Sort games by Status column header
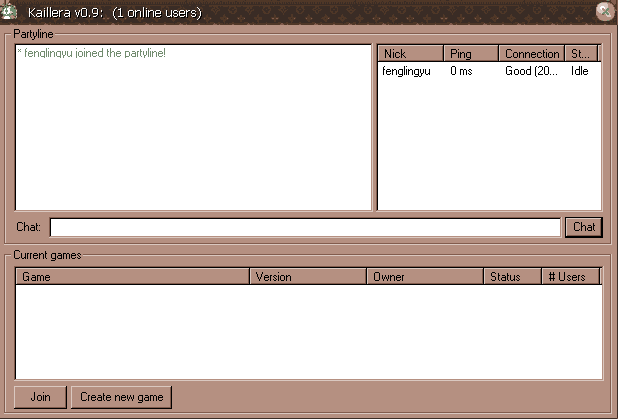 (512, 277)
